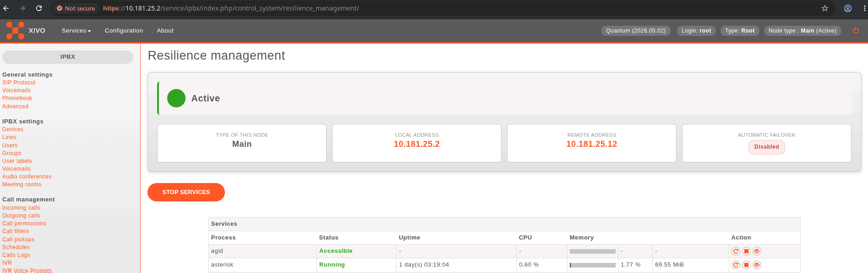
Task: Open Audio conferences page
Action: [x=27, y=177]
